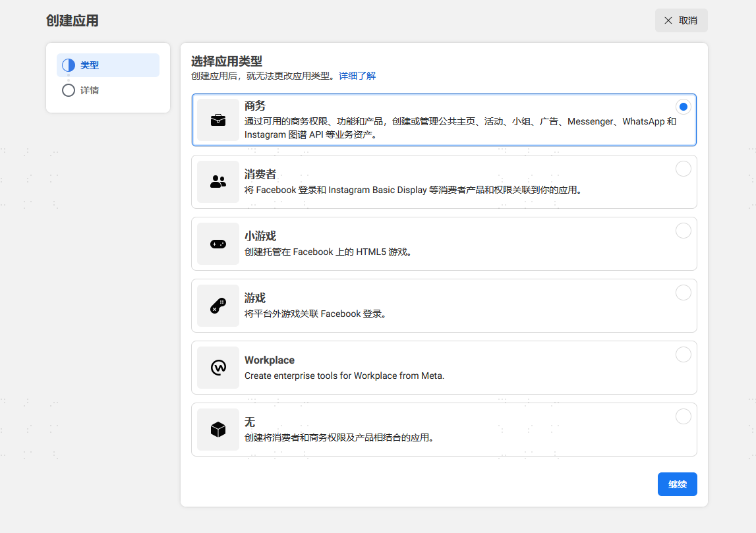This screenshot has height=533, width=756.
Task: Open the 详细了解 link
Action: (x=357, y=76)
